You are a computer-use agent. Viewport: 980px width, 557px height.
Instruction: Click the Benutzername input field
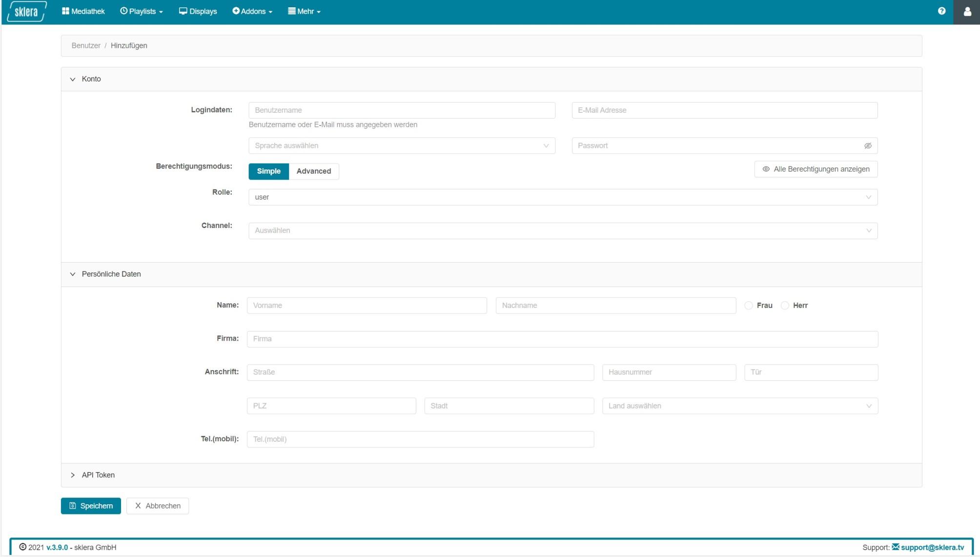[x=401, y=110]
